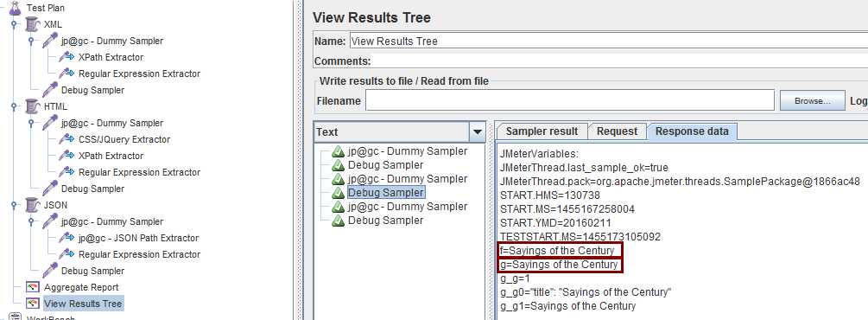This screenshot has height=320, width=868.
Task: Select Regular Expression Extractor under JSON
Action: tap(140, 254)
